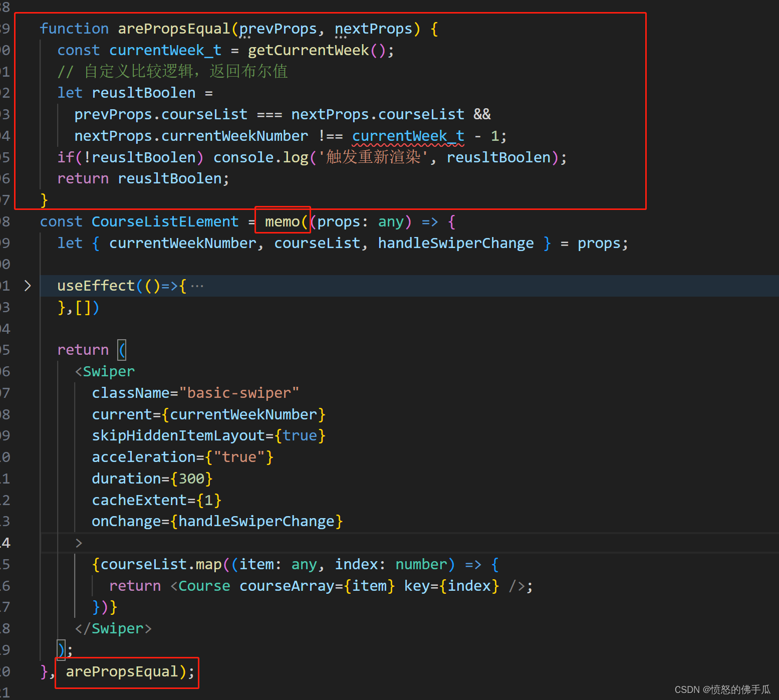The height and width of the screenshot is (700, 779).
Task: Click return reusltBoolen statement
Action: pos(143,178)
